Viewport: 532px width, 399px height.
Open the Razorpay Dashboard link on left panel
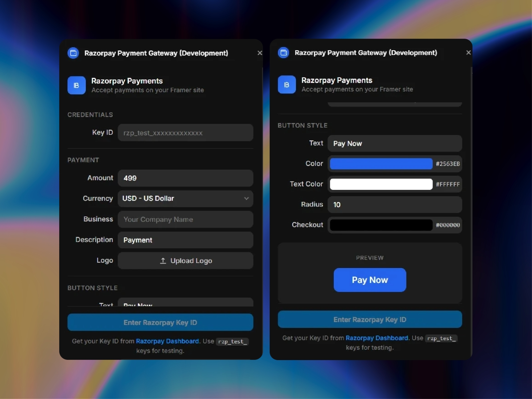tap(167, 341)
